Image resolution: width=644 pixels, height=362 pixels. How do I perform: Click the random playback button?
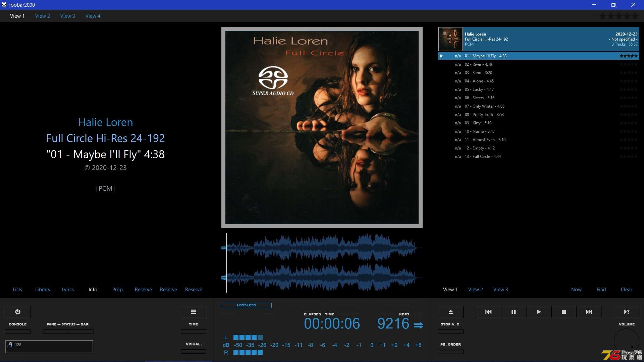tap(627, 312)
